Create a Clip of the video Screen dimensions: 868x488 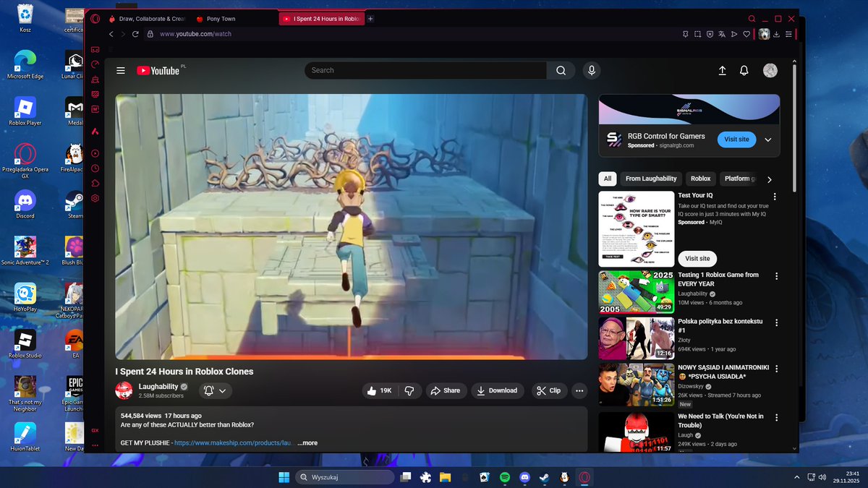coord(549,390)
